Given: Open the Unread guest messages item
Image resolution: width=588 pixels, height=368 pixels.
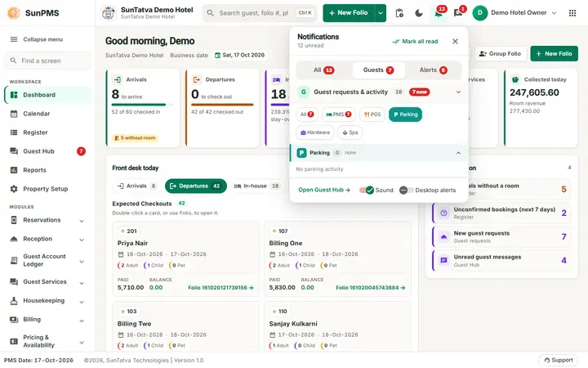Looking at the screenshot, I should 501,261.
